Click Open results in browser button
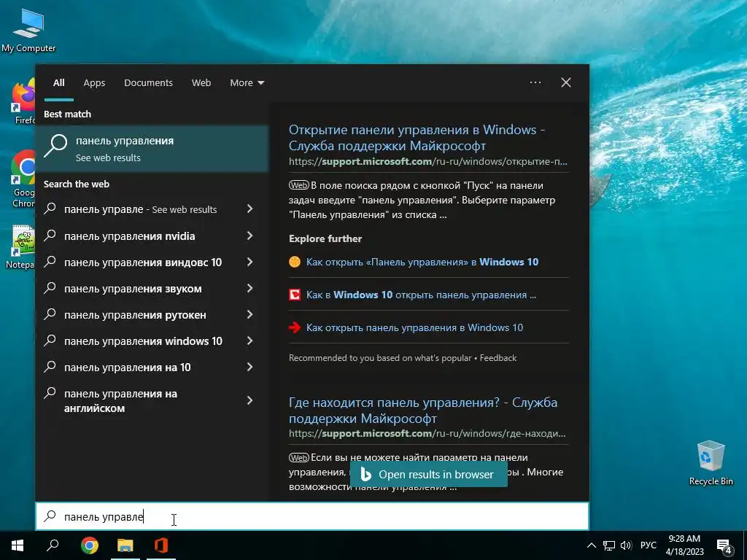The height and width of the screenshot is (560, 747). click(x=428, y=474)
